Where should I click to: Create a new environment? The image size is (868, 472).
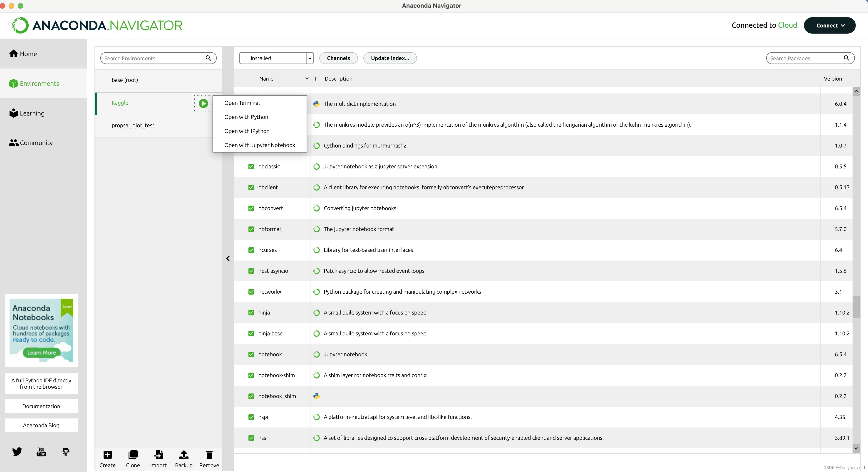pos(107,459)
